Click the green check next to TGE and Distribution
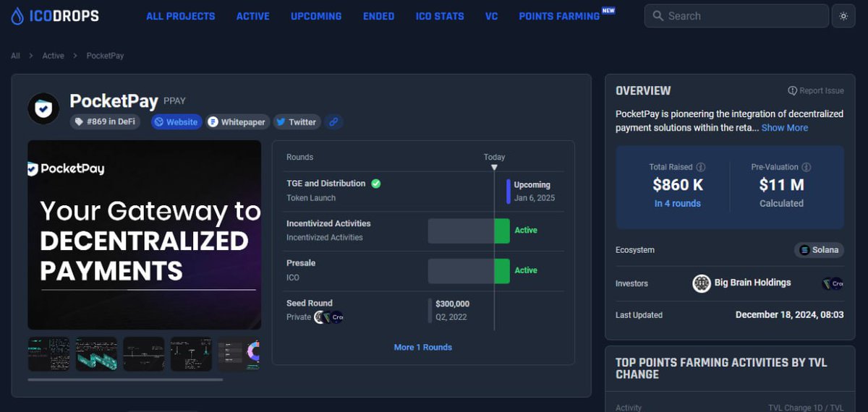 [376, 184]
